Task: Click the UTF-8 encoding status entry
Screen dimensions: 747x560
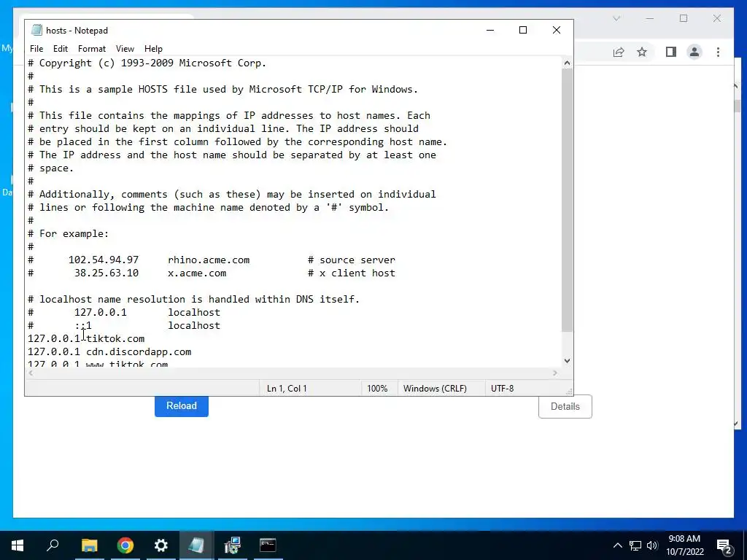Action: click(x=502, y=388)
